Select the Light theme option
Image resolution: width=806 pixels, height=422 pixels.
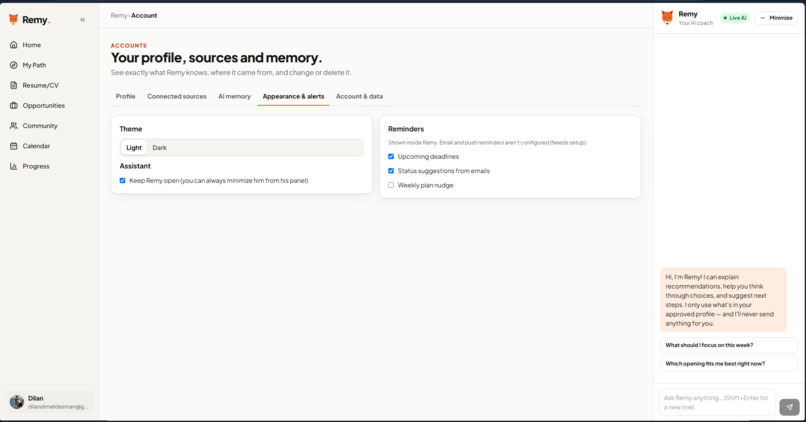134,148
